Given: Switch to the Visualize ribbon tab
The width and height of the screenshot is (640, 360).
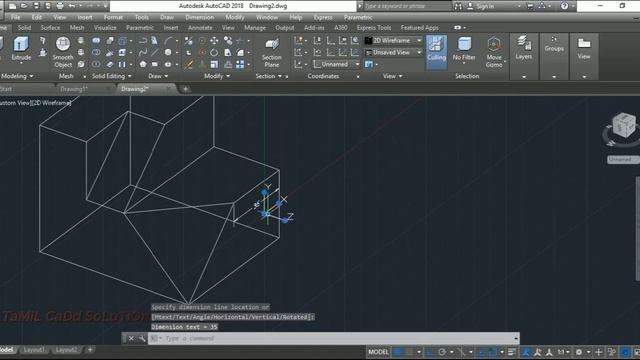Looking at the screenshot, I should tap(105, 27).
